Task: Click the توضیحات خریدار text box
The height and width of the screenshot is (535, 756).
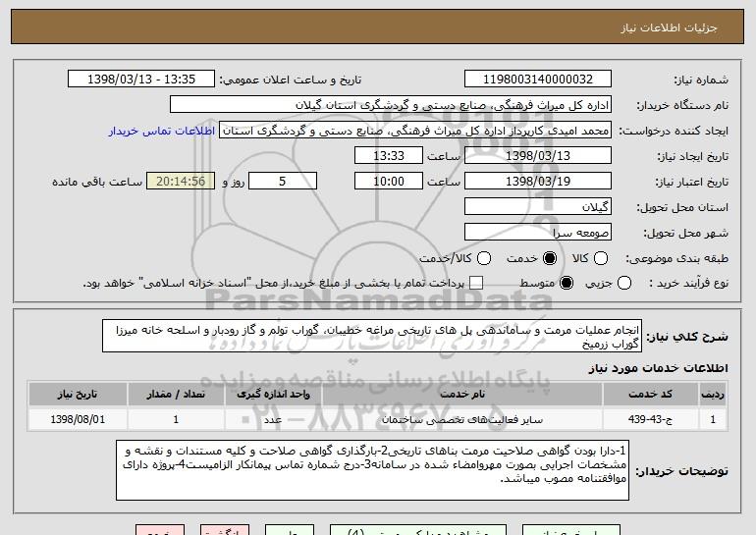Action: 372,470
